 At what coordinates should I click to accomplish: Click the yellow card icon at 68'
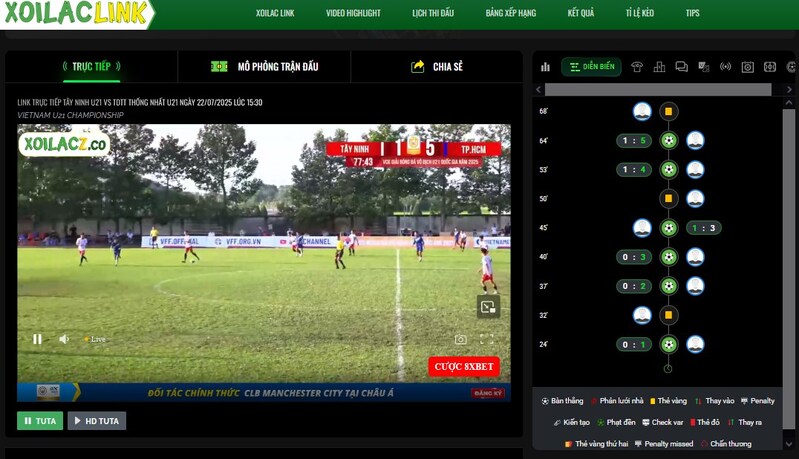click(x=669, y=111)
